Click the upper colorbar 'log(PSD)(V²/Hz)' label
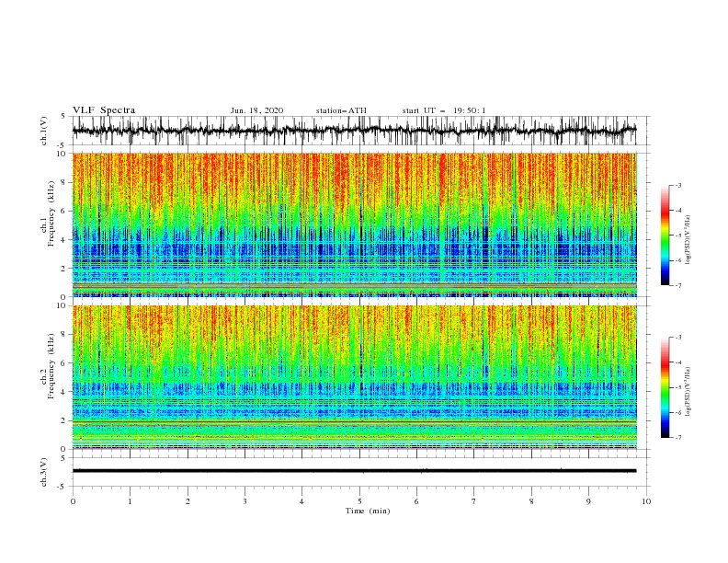728x563 pixels. click(x=688, y=240)
